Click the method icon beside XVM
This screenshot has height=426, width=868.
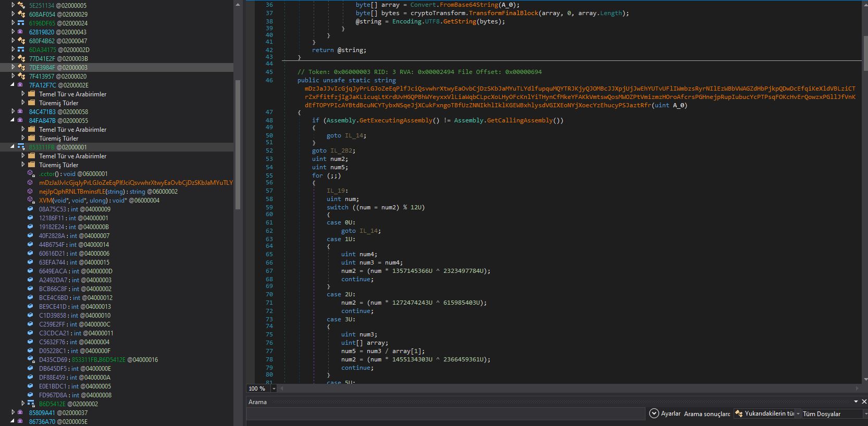[31, 200]
